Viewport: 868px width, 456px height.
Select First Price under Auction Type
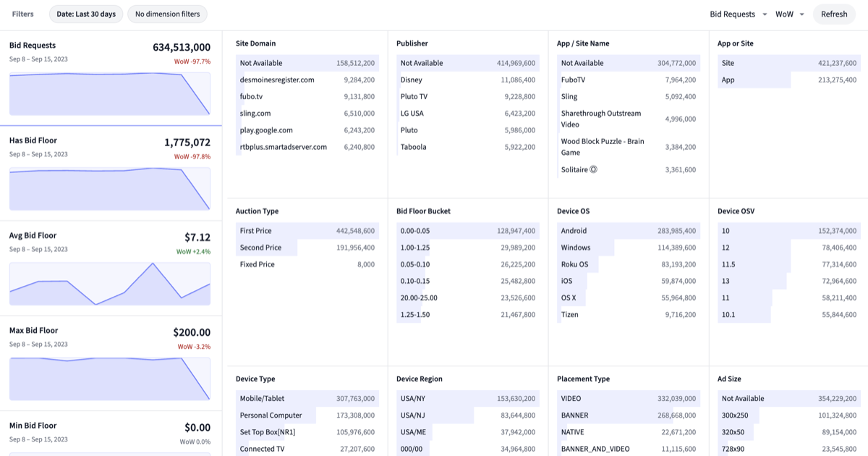click(x=307, y=230)
